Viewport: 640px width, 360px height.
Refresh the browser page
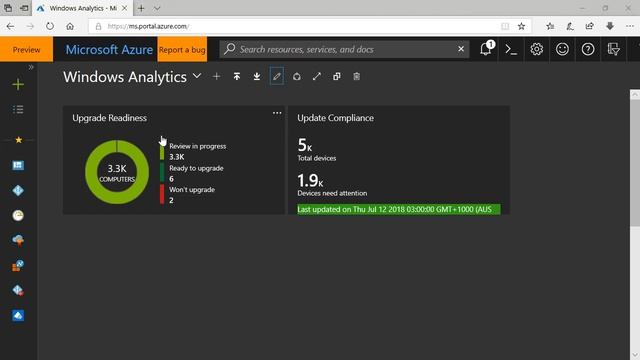coord(50,26)
